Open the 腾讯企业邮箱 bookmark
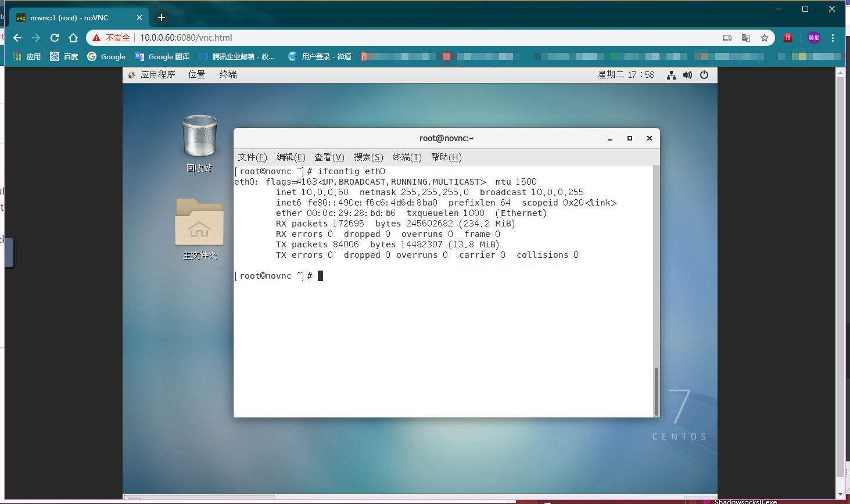This screenshot has width=850, height=504. click(236, 56)
